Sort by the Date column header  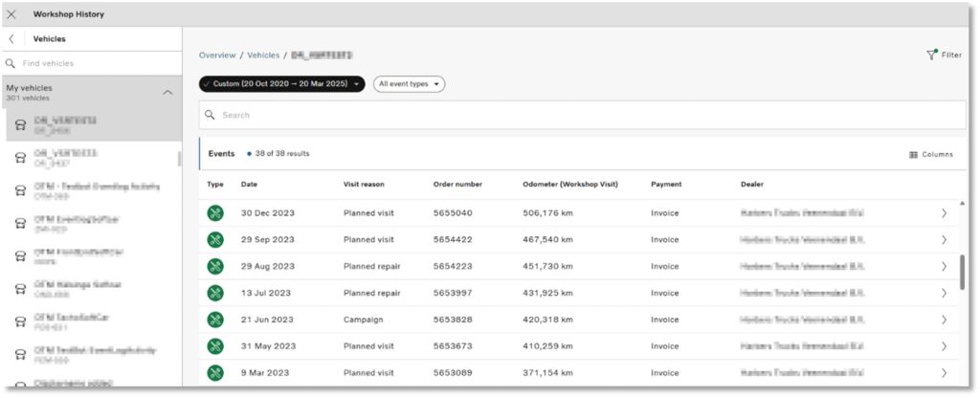click(249, 184)
